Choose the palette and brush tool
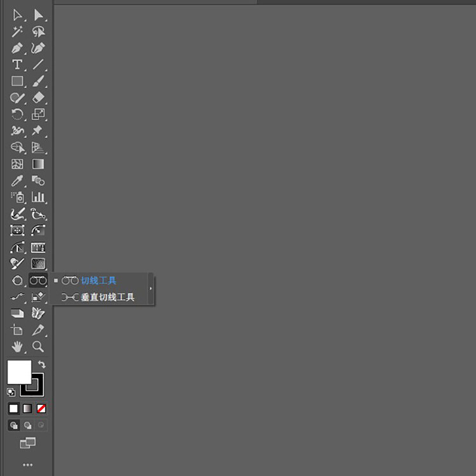Viewport: 476px width, 476px height. pyautogui.click(x=17, y=263)
